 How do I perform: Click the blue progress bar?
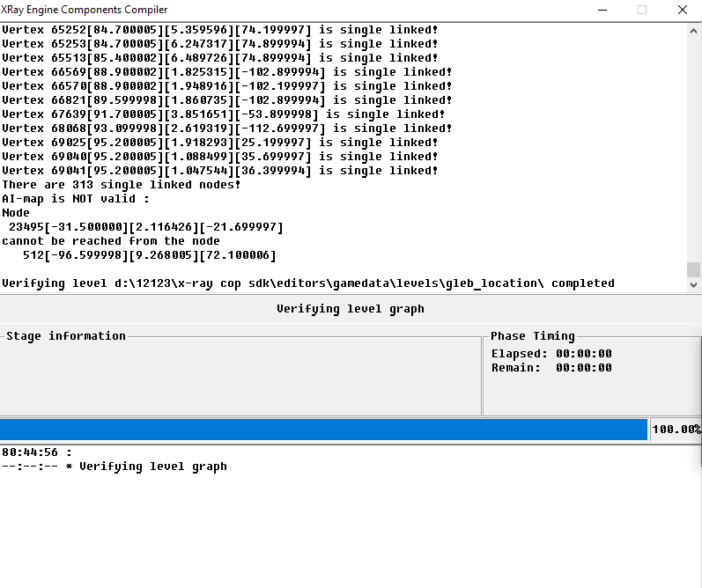pyautogui.click(x=323, y=430)
